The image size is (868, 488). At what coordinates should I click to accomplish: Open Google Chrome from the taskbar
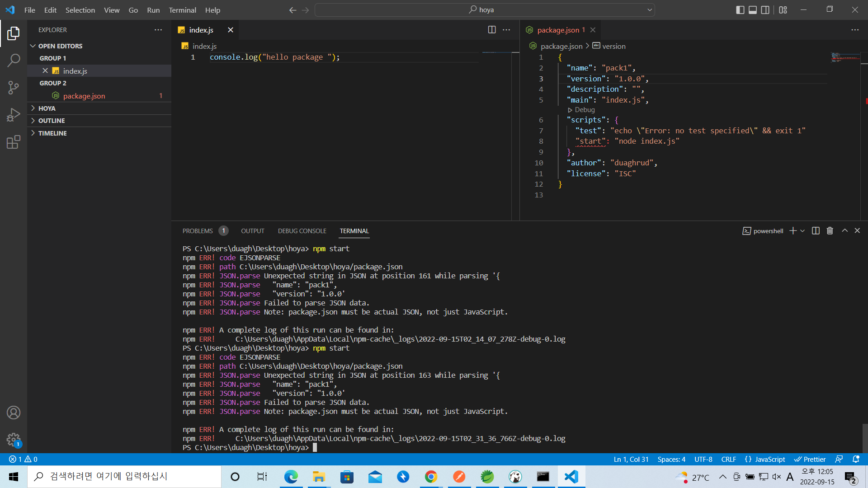(x=431, y=477)
